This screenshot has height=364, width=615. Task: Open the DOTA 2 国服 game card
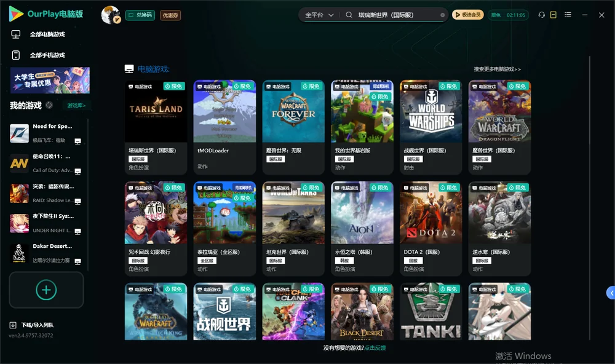(x=430, y=229)
